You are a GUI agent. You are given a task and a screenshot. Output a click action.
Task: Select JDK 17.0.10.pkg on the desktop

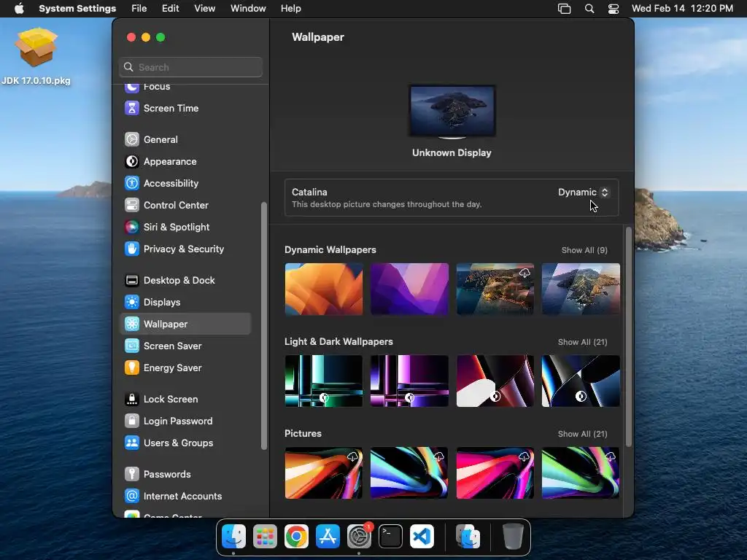pos(36,56)
